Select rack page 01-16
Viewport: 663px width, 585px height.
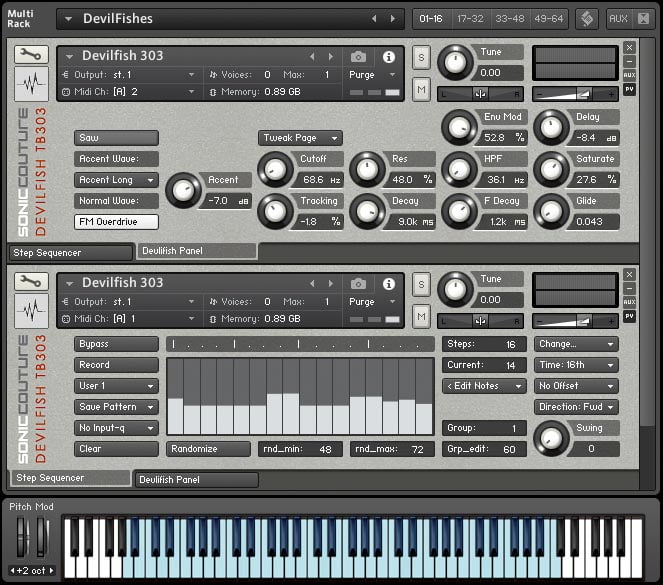431,19
